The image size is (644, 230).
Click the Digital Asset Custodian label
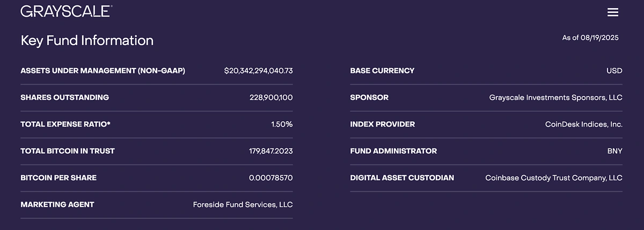[402, 178]
